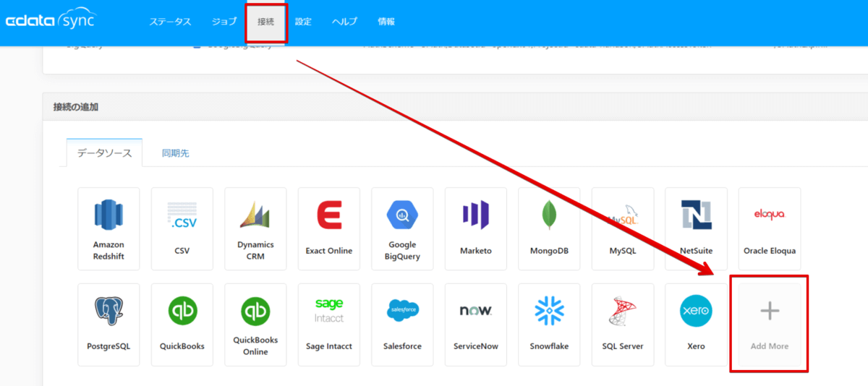Open the NetSuite connector tile
Screen dimensions: 868x386
(x=697, y=229)
